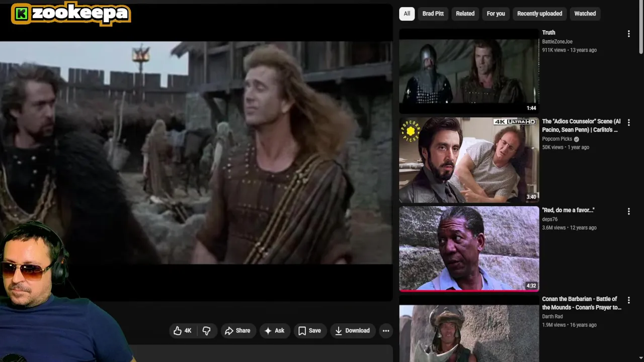Image resolution: width=644 pixels, height=362 pixels.
Task: Click the 4:32 duration badge on Red video
Action: pyautogui.click(x=531, y=286)
